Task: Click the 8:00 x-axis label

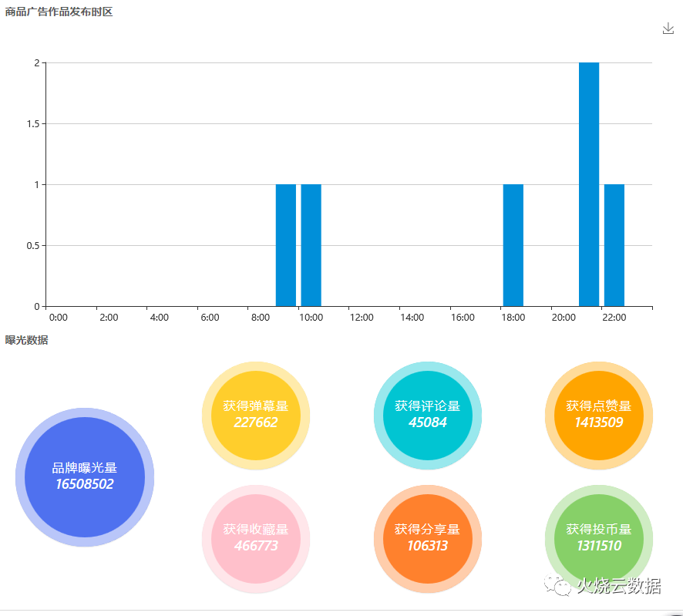Action: 261,318
